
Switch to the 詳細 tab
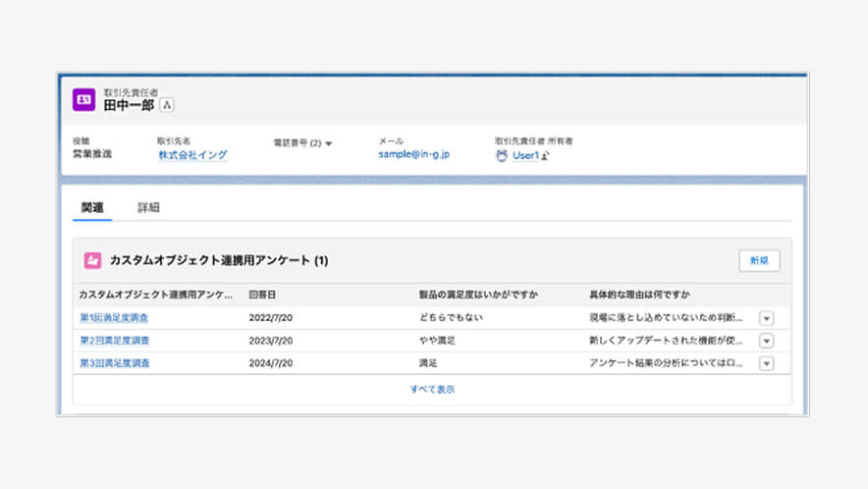pos(148,207)
